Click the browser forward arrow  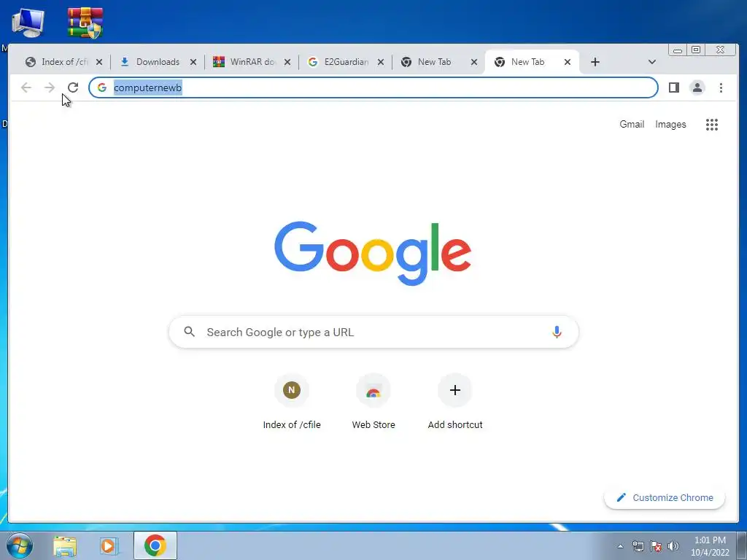click(x=50, y=87)
